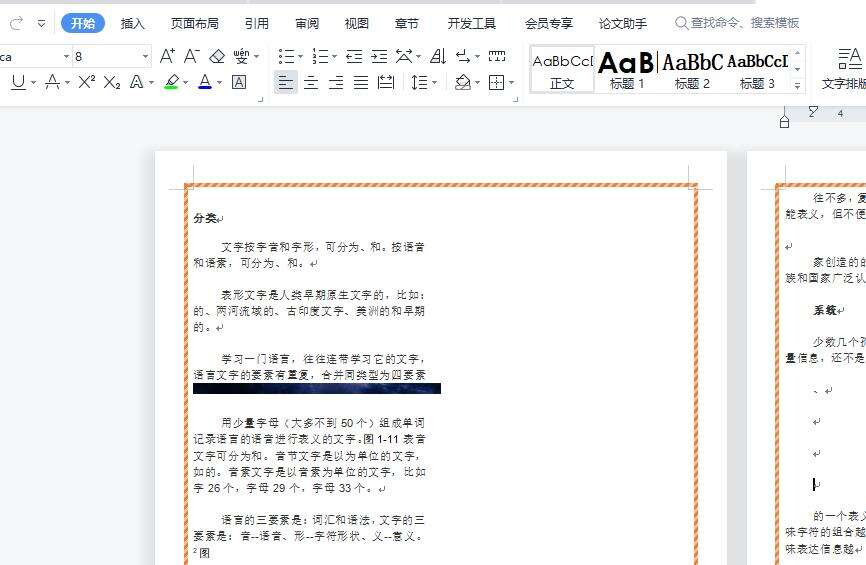Click the Chinese typesetting icon
Viewport: 866px width, 565px height.
pyautogui.click(x=404, y=56)
